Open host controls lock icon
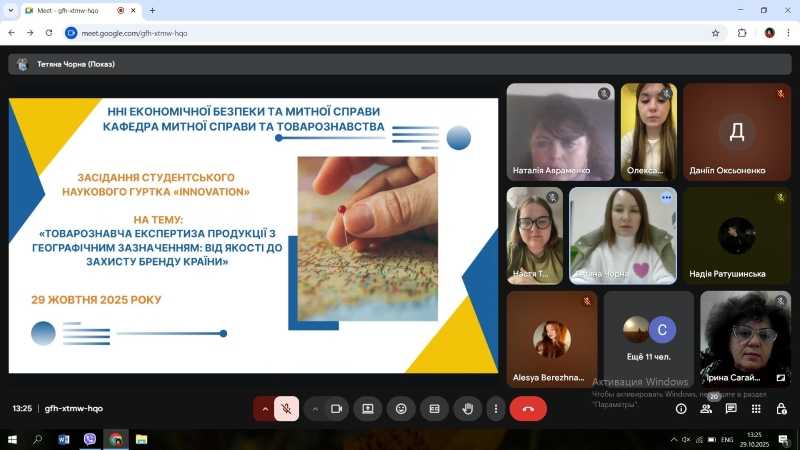The height and width of the screenshot is (450, 800). [781, 409]
